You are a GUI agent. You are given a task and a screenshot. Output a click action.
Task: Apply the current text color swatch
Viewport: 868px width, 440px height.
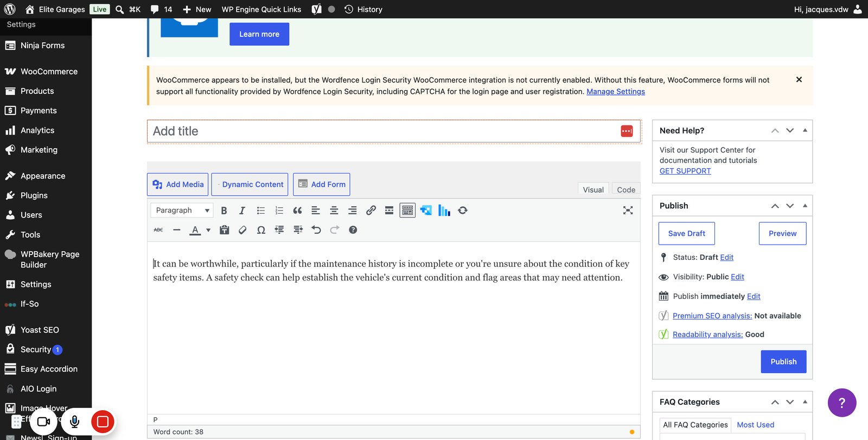[x=195, y=230]
